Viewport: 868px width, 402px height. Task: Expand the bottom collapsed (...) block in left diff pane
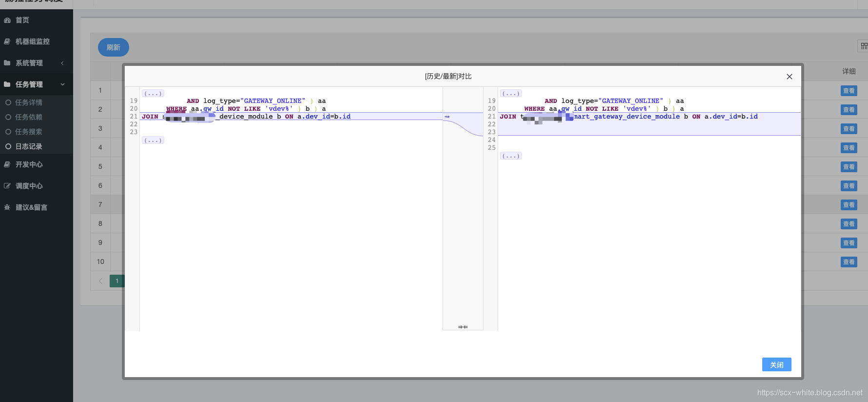[x=153, y=140]
